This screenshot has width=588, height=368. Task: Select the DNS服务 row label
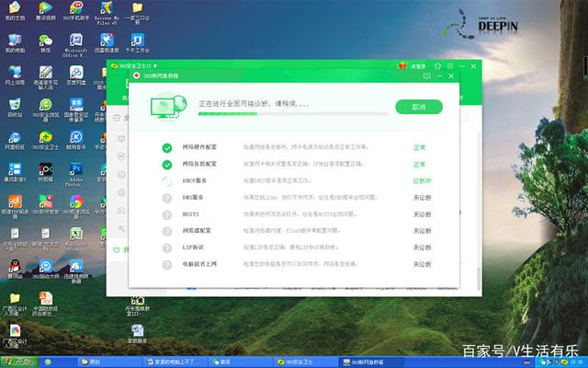click(193, 198)
